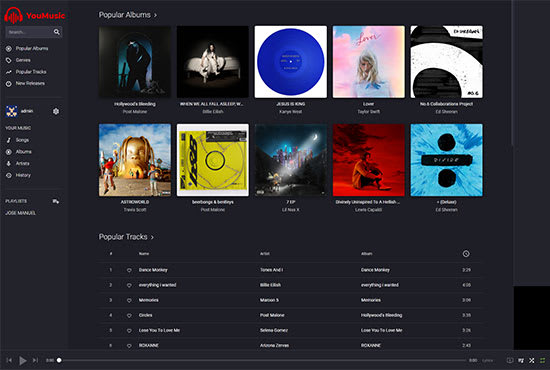Click the Kanye West artist name

290,112
